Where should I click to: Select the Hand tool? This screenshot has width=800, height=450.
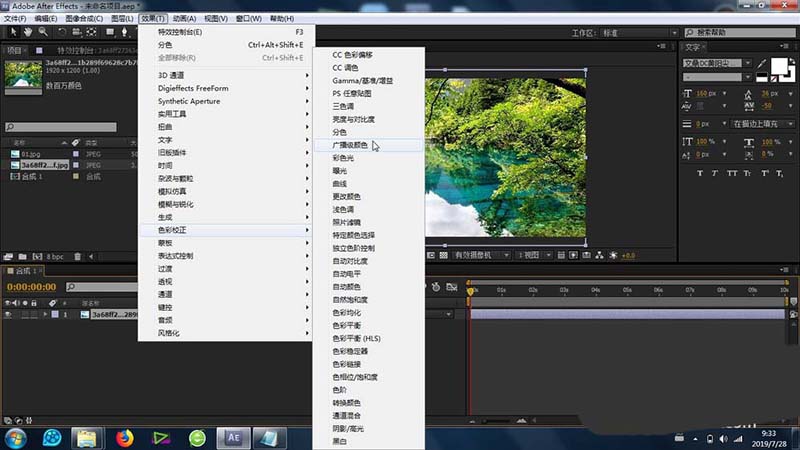(x=27, y=32)
